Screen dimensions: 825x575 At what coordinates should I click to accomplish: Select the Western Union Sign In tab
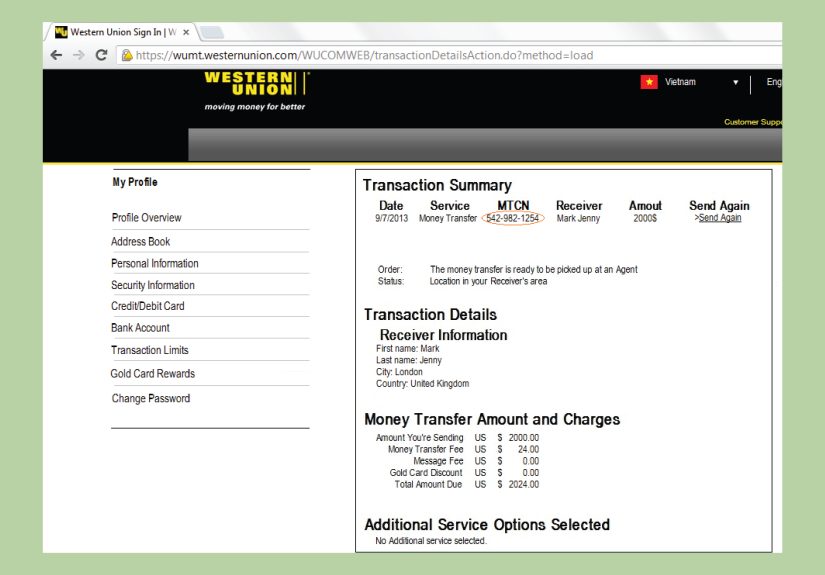click(122, 32)
